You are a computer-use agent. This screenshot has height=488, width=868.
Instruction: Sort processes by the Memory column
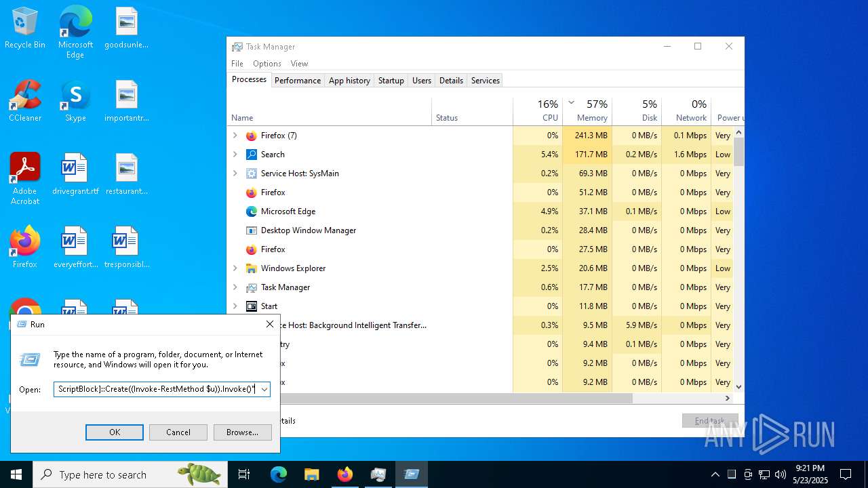click(587, 111)
